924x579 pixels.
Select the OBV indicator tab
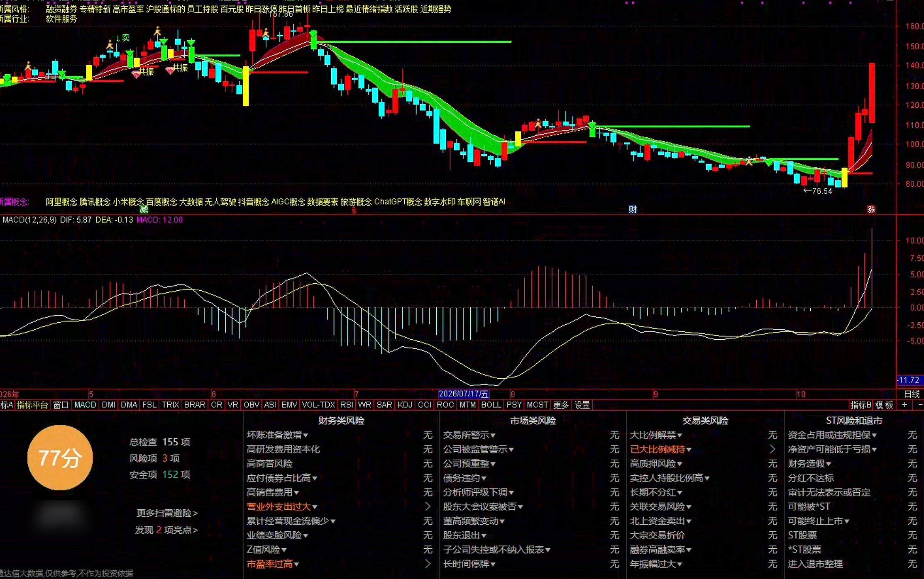click(251, 405)
